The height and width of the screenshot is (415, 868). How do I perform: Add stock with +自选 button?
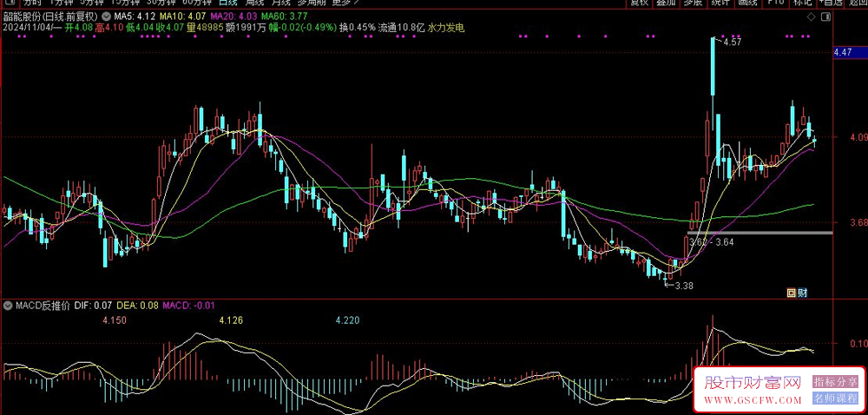point(830,3)
